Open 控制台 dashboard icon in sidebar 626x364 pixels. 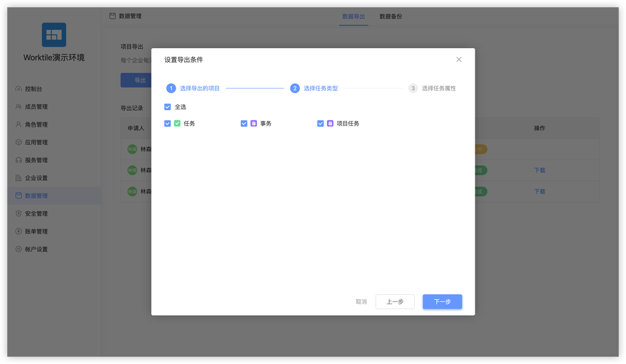(18, 89)
